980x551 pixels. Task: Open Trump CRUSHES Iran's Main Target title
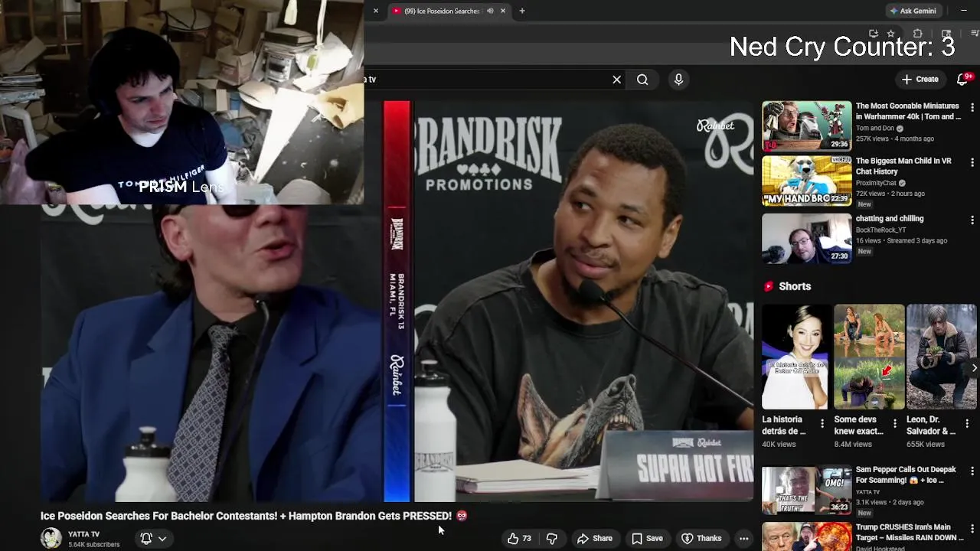pyautogui.click(x=910, y=533)
